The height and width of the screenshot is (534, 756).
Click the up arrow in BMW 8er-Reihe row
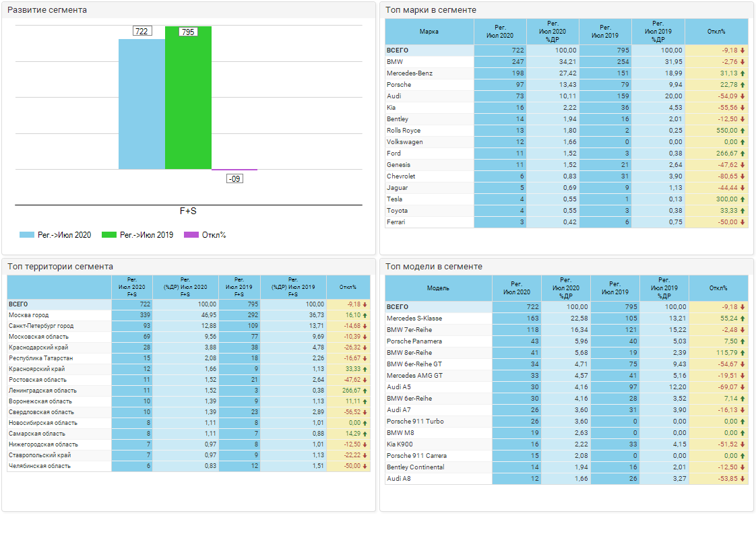coord(743,353)
